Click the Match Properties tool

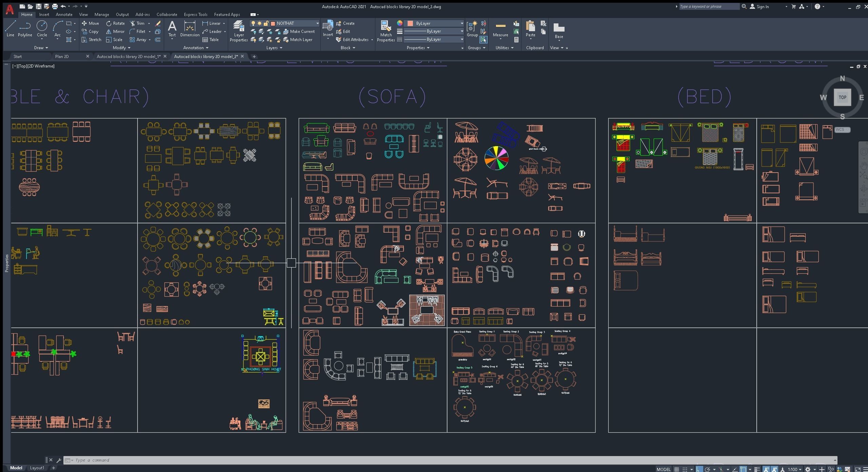point(386,30)
